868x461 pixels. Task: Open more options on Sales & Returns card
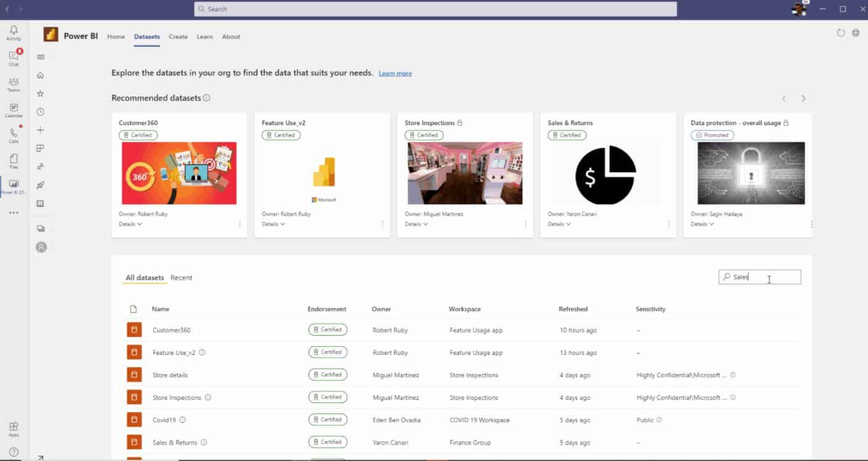[x=669, y=224]
